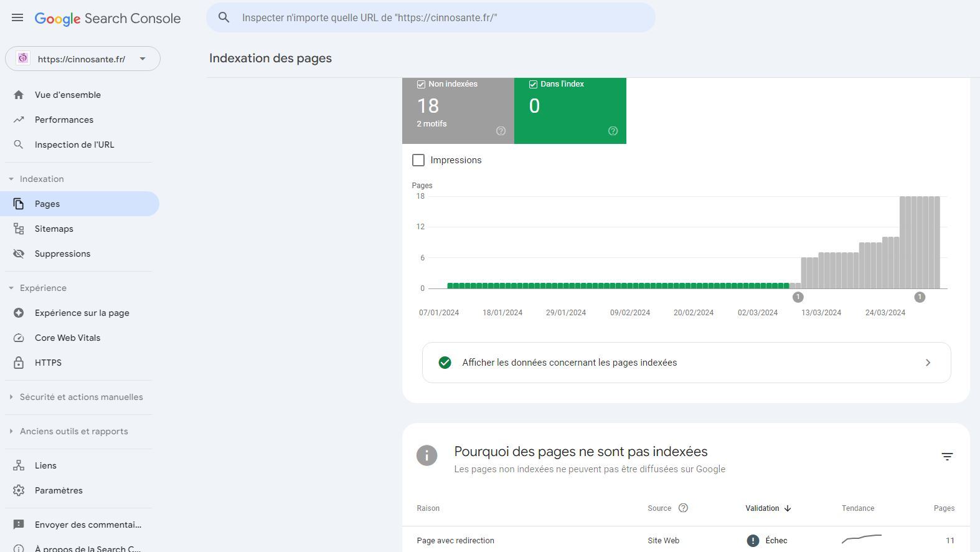Sort by the Validation column header
980x552 pixels.
[x=762, y=508]
